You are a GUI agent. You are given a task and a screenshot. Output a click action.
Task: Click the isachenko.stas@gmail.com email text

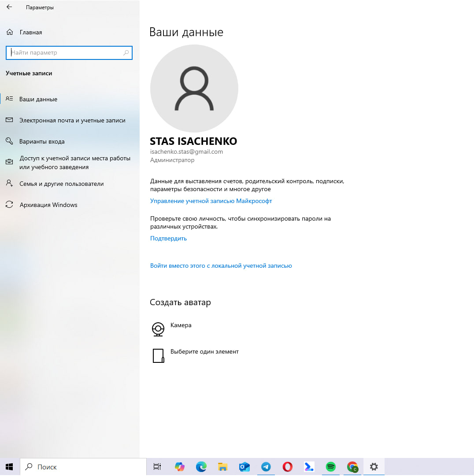(186, 151)
